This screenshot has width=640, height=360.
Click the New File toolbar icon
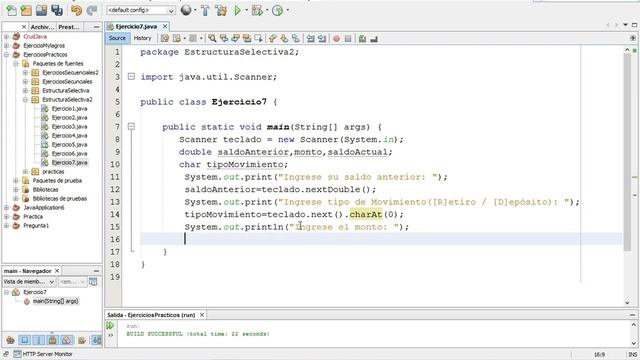point(11,10)
